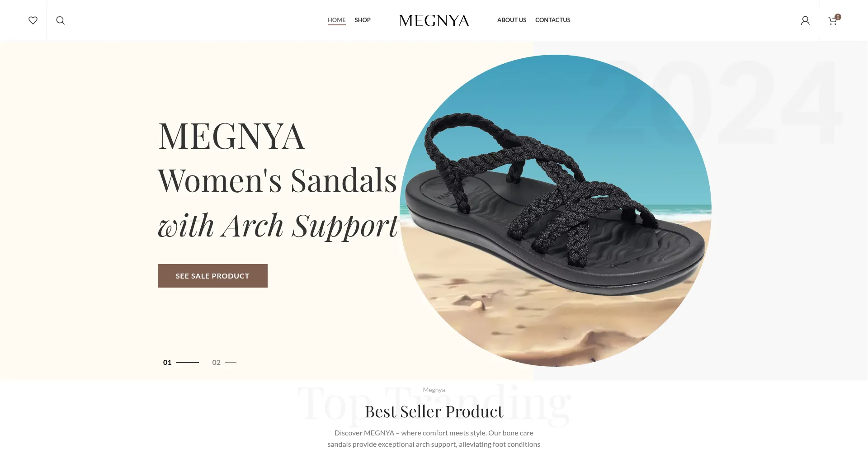Click the SEE SALE PRODUCT button
868x449 pixels.
point(212,276)
